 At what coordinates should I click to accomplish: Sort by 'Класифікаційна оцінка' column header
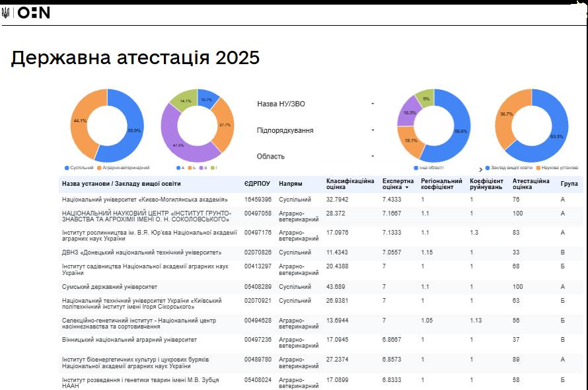(350, 184)
